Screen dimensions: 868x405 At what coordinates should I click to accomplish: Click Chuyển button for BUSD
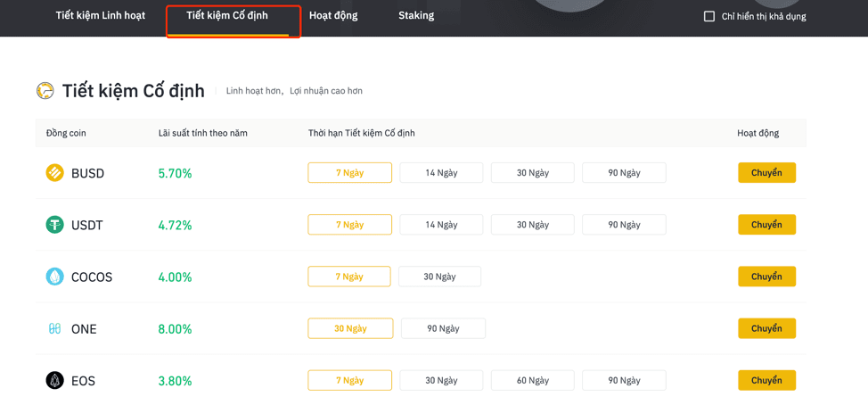point(766,173)
